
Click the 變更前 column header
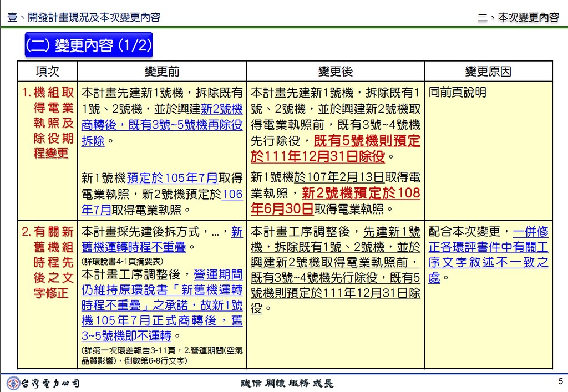point(162,72)
